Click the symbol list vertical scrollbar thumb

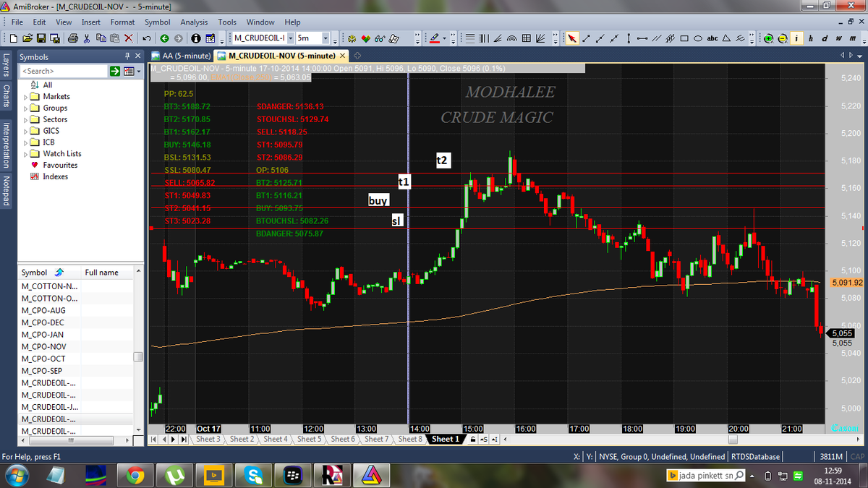point(138,357)
